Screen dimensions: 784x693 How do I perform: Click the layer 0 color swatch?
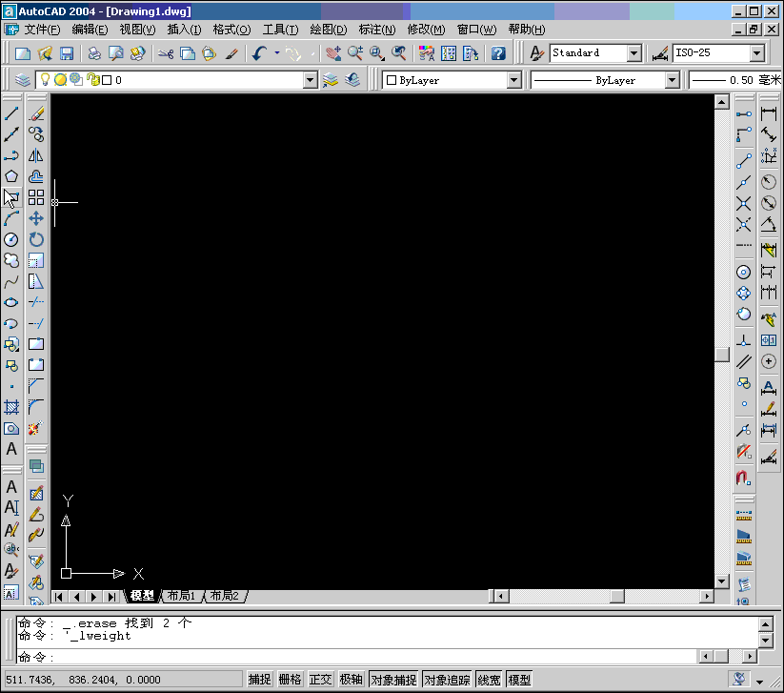click(107, 80)
